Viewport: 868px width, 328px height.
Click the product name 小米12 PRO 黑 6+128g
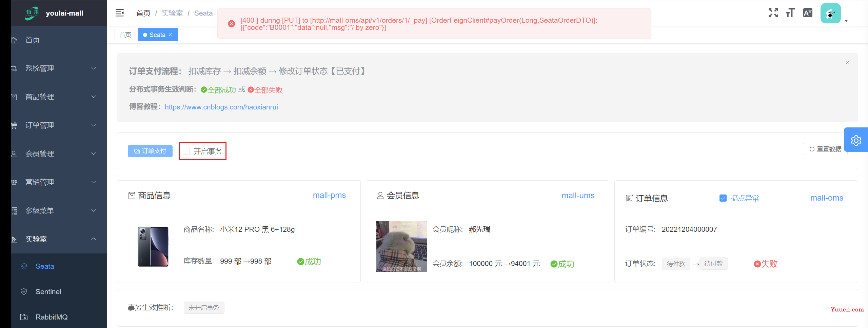point(257,229)
